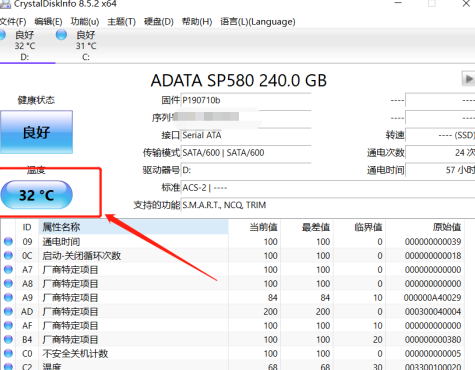Open the 硬盘(D) menu

point(158,22)
